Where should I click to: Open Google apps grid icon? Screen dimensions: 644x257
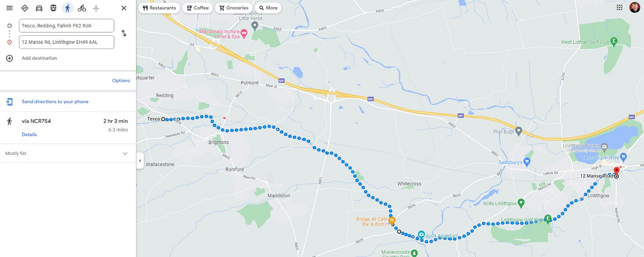[620, 8]
